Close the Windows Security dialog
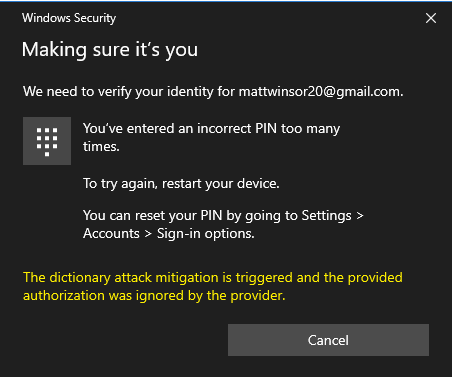This screenshot has width=452, height=377. tap(431, 18)
